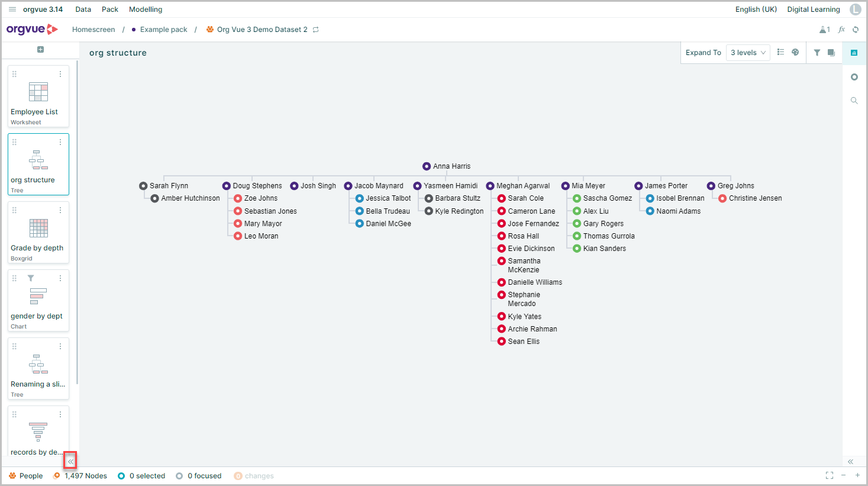Expand the right panel double chevron
The height and width of the screenshot is (486, 868).
coord(850,462)
